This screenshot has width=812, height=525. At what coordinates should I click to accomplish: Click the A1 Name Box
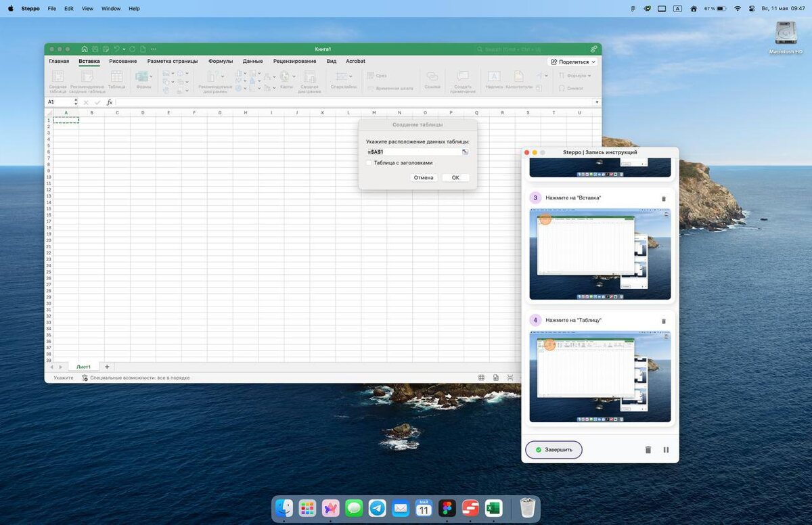click(x=60, y=102)
